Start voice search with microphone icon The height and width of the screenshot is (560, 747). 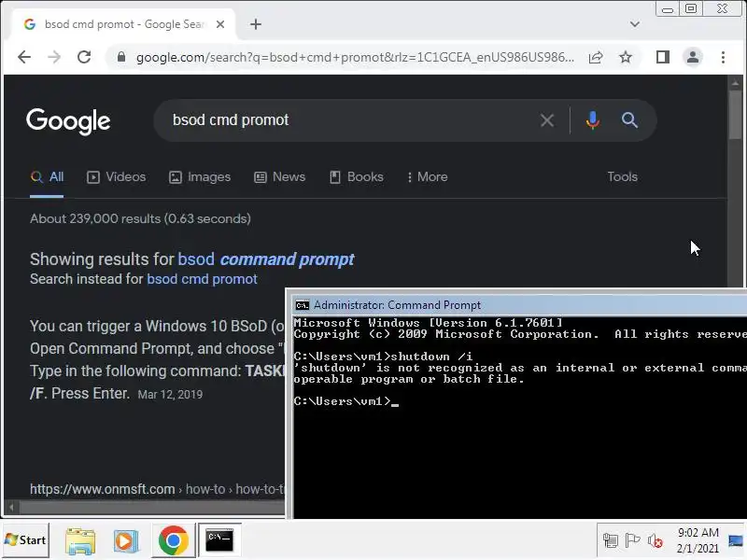(593, 120)
